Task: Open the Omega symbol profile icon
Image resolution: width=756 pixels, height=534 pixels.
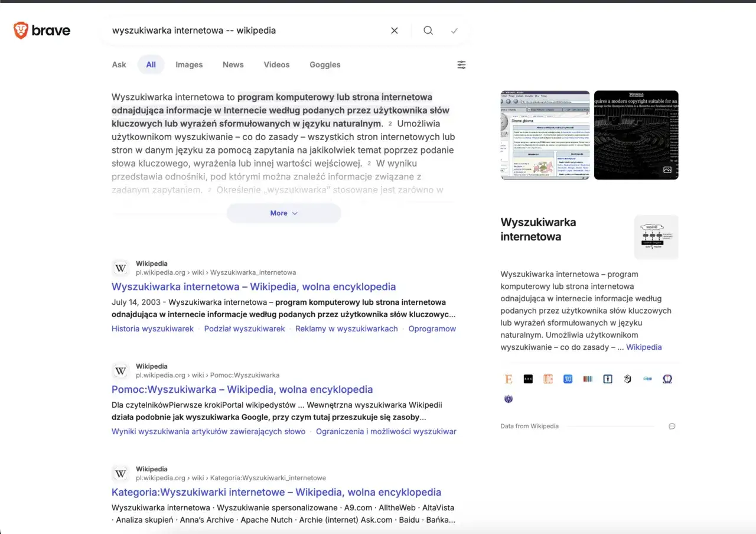Action: click(667, 379)
